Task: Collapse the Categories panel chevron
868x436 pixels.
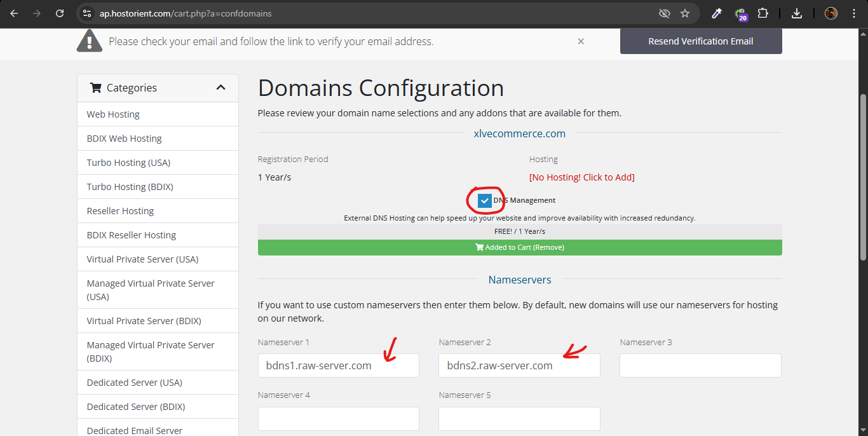Action: tap(220, 88)
